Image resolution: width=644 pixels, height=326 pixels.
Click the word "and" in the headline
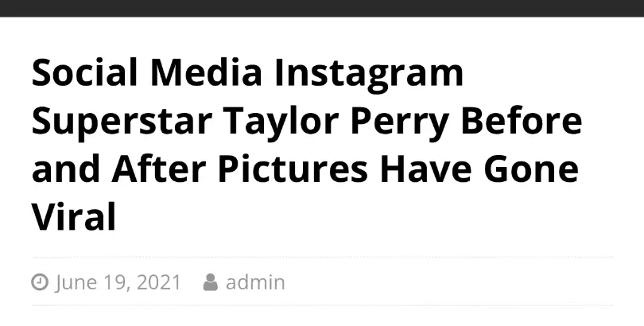[x=65, y=169]
